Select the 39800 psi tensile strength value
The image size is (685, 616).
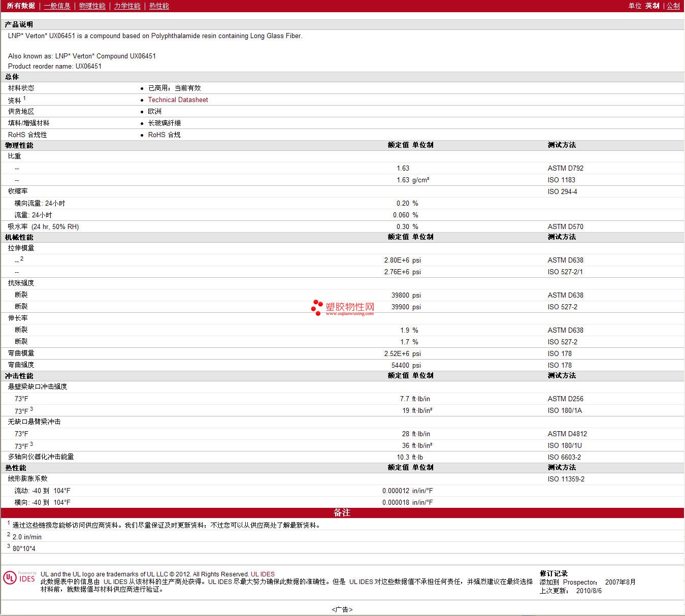[406, 295]
